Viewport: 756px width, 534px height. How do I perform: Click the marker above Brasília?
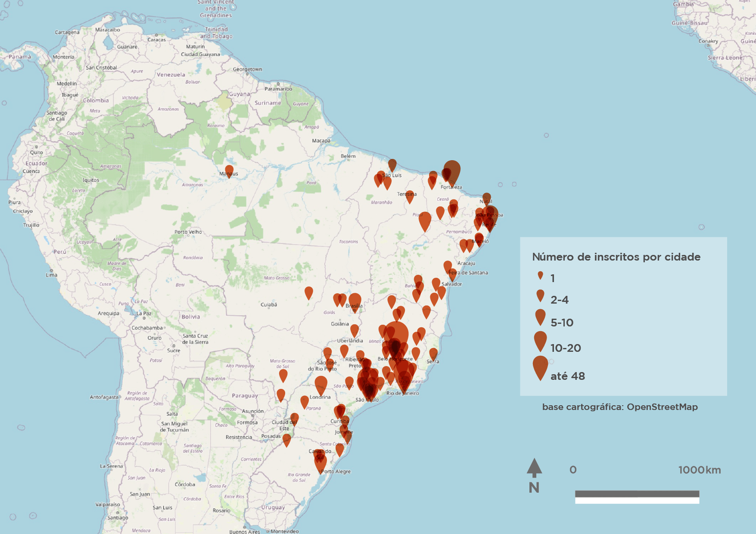pos(355,301)
